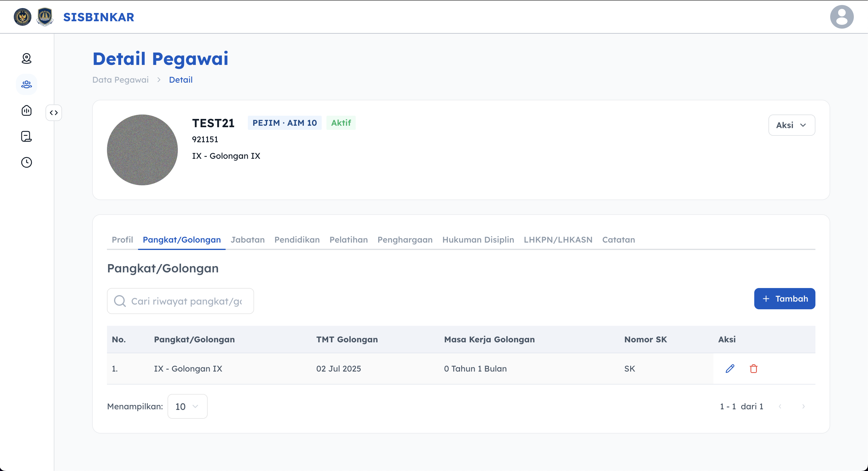Toggle the sidebar expand/collapse button
This screenshot has height=471, width=868.
tap(54, 113)
